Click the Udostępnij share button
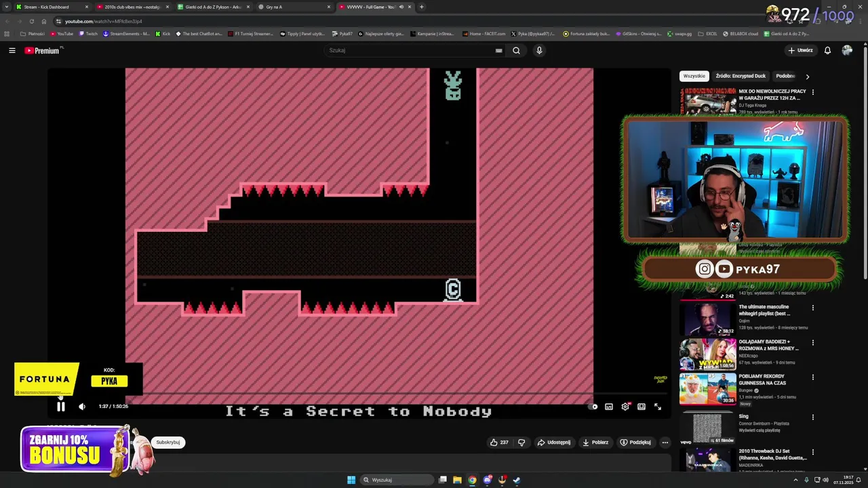The width and height of the screenshot is (868, 488). (x=554, y=443)
